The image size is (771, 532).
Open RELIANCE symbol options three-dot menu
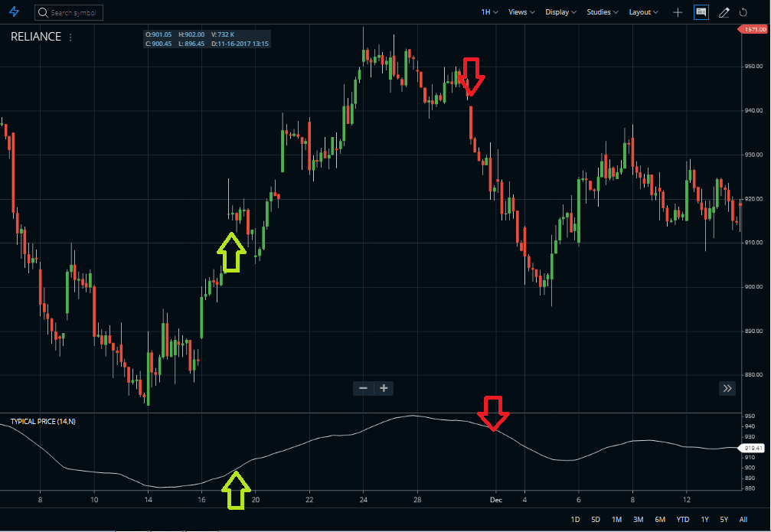click(70, 38)
